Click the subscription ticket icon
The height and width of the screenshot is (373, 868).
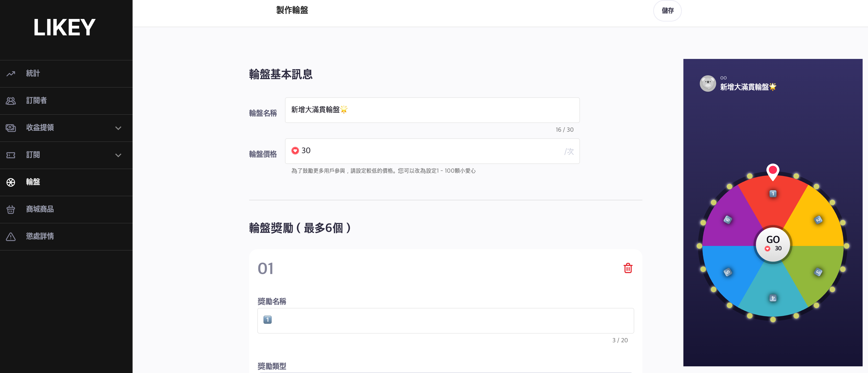click(x=11, y=155)
